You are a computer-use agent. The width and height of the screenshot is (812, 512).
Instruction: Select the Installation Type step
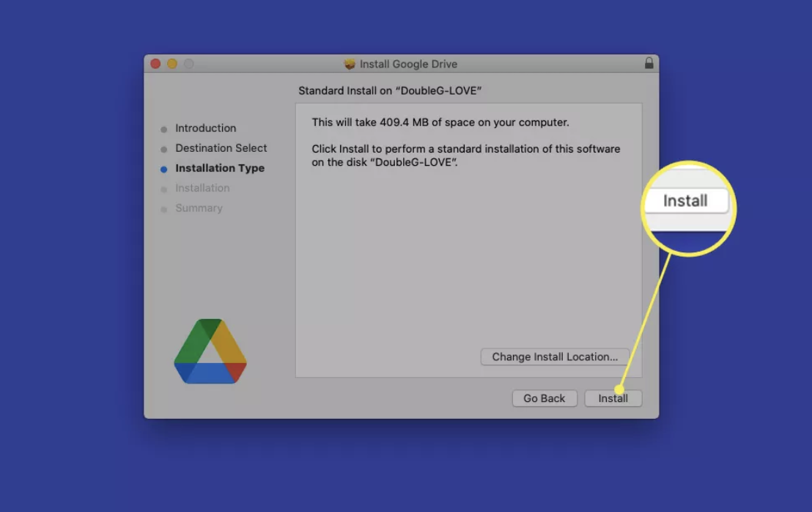[220, 169]
